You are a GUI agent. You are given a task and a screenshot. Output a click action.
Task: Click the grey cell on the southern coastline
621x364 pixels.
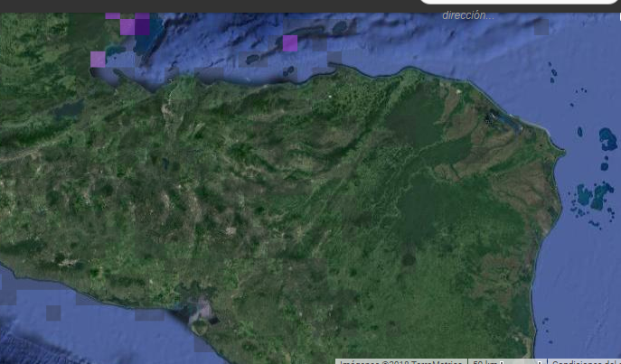[202, 344]
